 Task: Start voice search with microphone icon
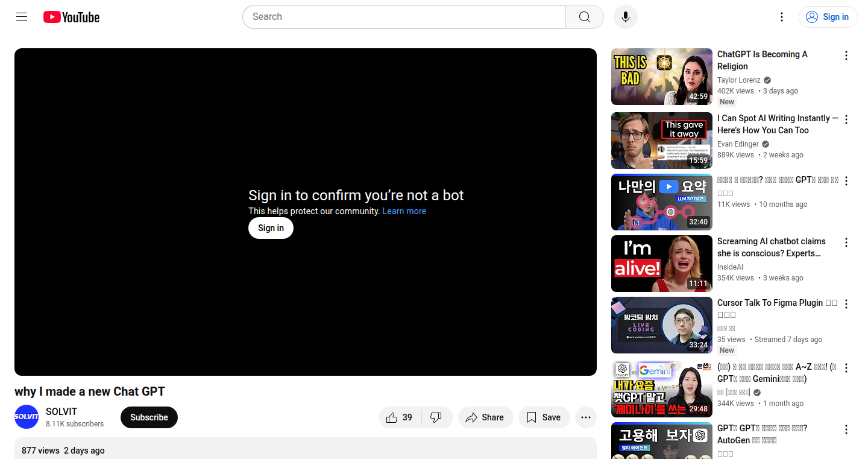tap(626, 17)
